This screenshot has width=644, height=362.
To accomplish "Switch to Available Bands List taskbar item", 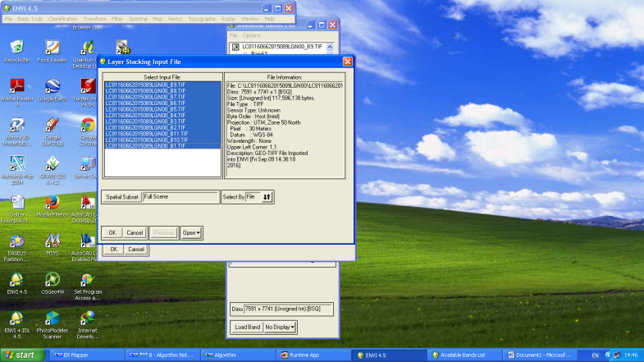I will coord(465,355).
